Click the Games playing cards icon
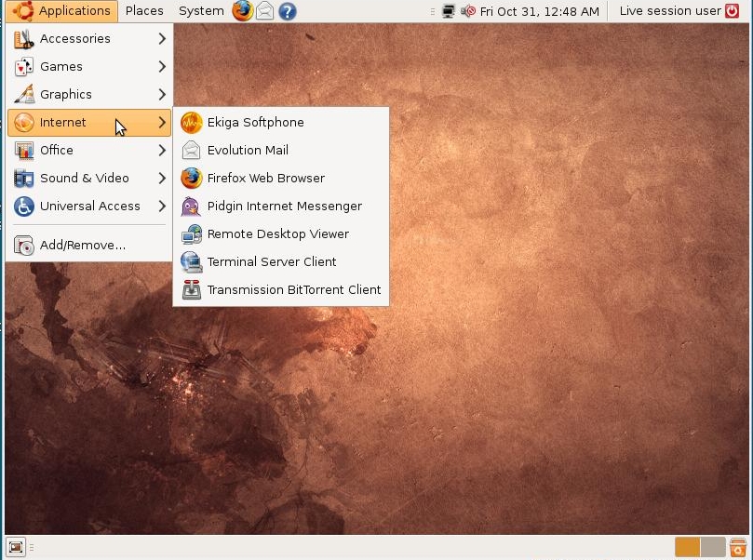 pyautogui.click(x=23, y=67)
